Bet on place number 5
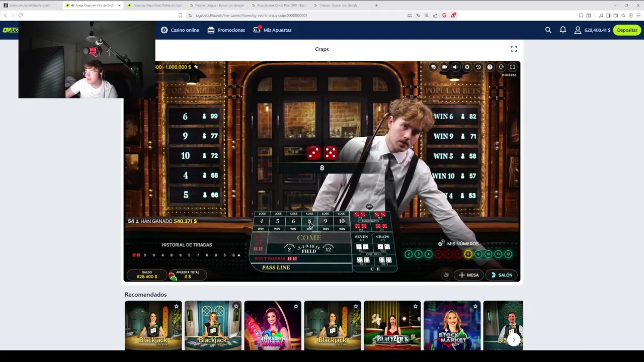This screenshot has height=362, width=644. click(x=277, y=221)
